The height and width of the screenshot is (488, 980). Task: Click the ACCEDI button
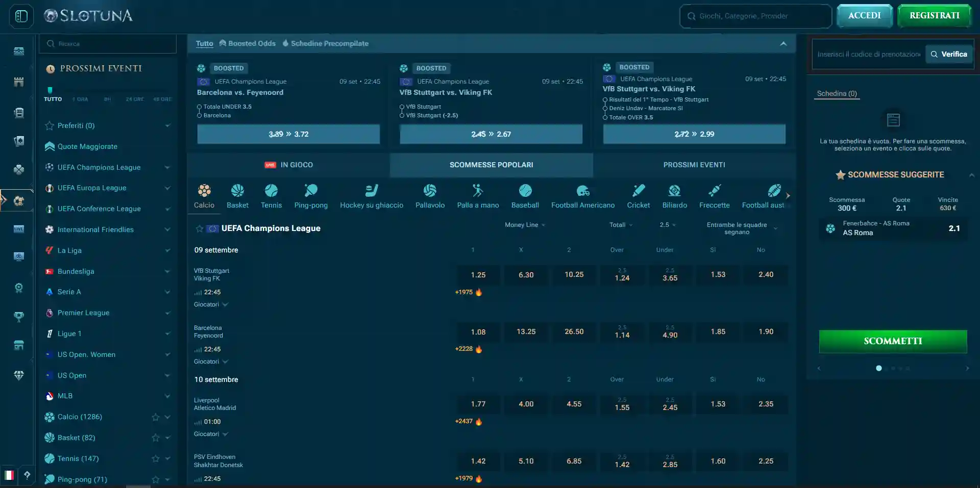[x=865, y=16]
